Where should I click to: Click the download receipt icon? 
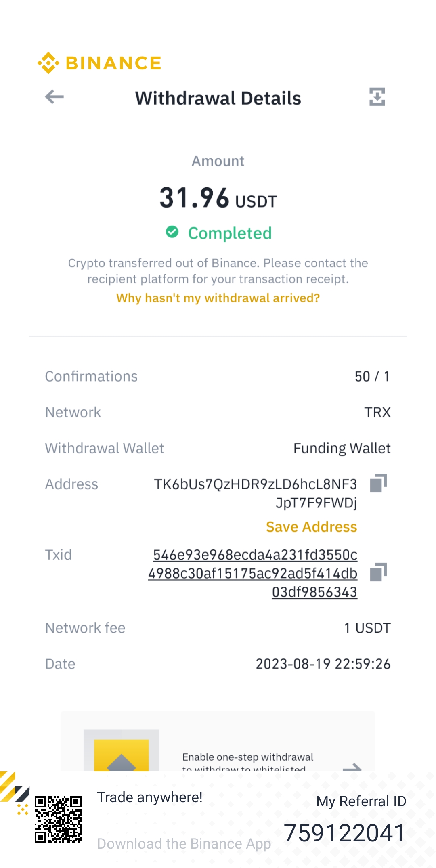377,97
